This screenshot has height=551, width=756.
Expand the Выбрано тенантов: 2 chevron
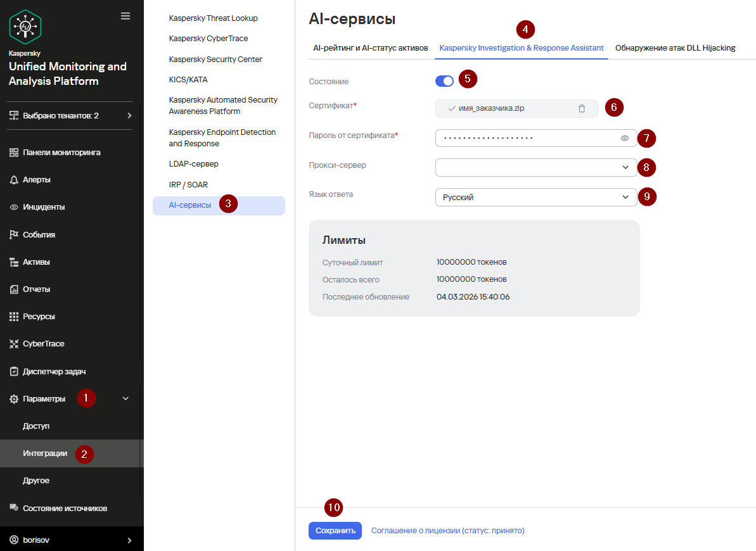(x=129, y=116)
